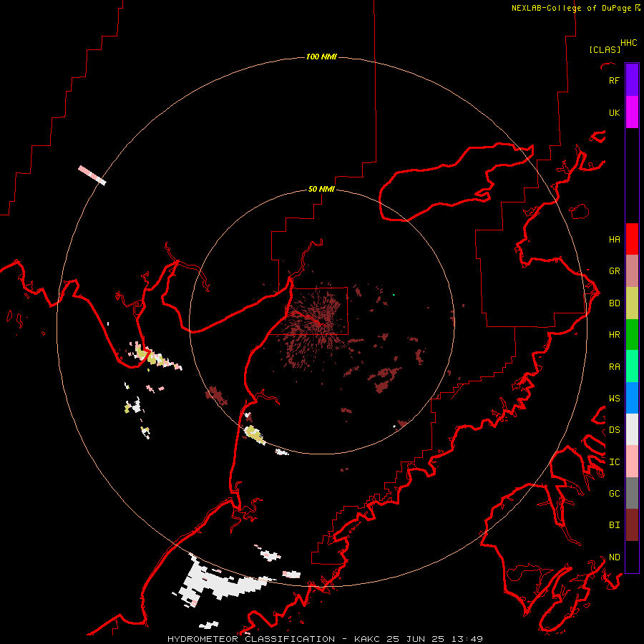Screen dimensions: 644x644
Task: Click the RF legend label
Action: pos(614,80)
